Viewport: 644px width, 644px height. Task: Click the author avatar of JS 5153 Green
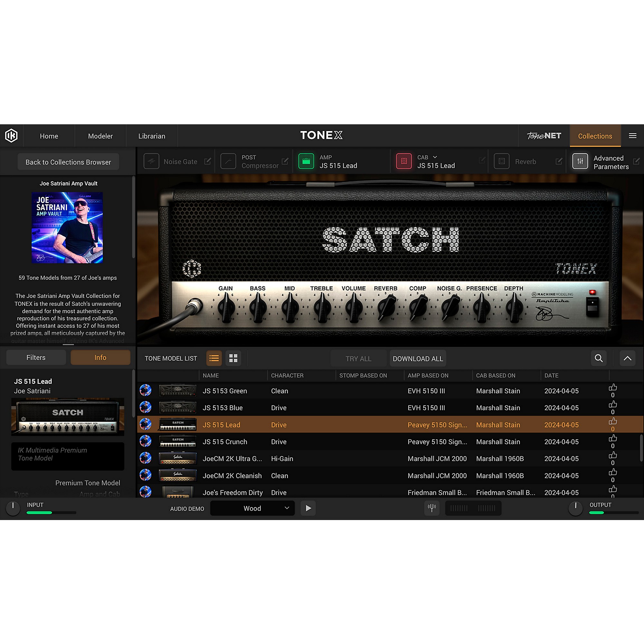145,390
